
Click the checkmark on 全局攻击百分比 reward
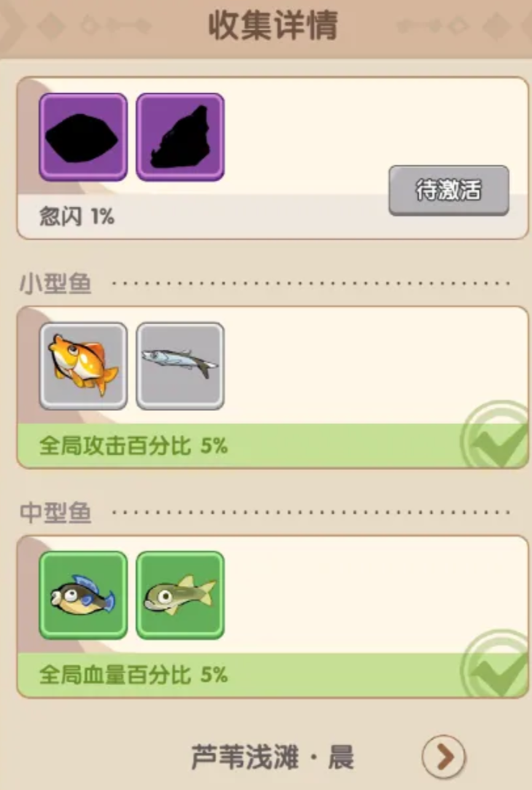click(x=495, y=436)
